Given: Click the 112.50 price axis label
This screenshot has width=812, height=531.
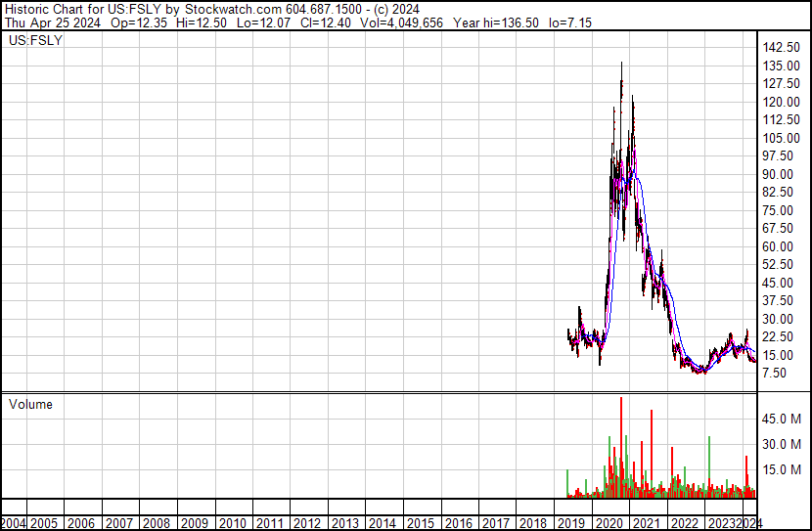Looking at the screenshot, I should 781,119.
